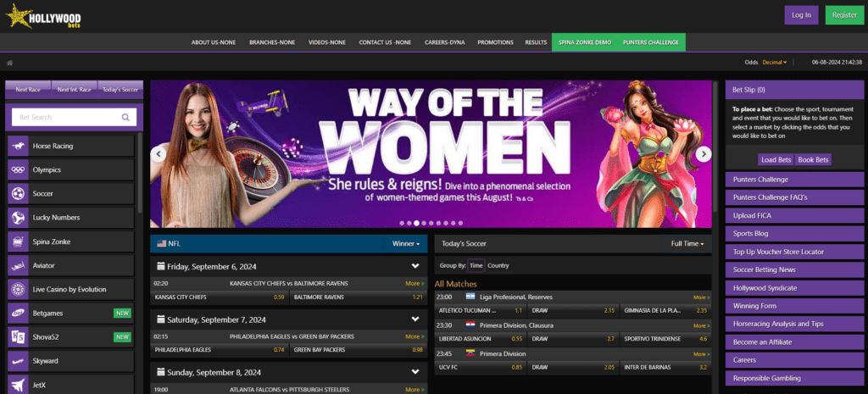Collapse Sunday, September 8, 2024 section

[415, 373]
